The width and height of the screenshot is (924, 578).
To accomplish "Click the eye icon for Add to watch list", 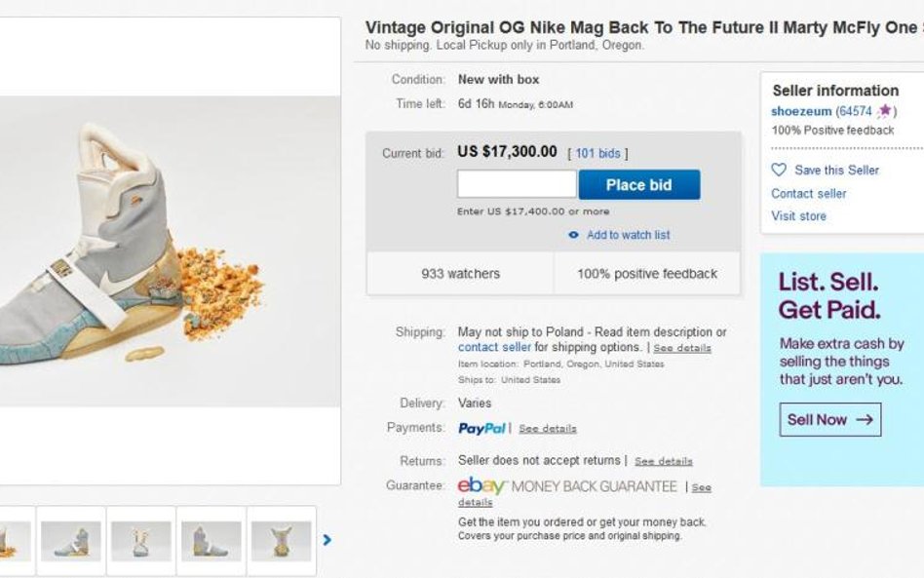I will coord(573,235).
